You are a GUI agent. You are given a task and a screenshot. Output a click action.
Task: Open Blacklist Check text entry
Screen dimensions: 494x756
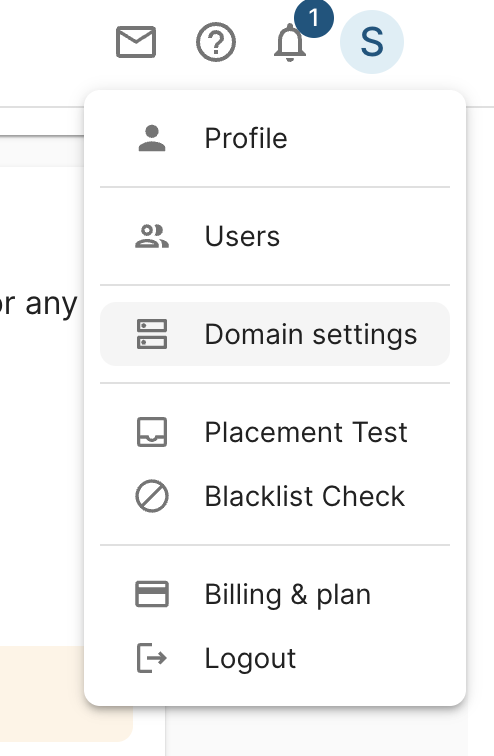click(305, 496)
